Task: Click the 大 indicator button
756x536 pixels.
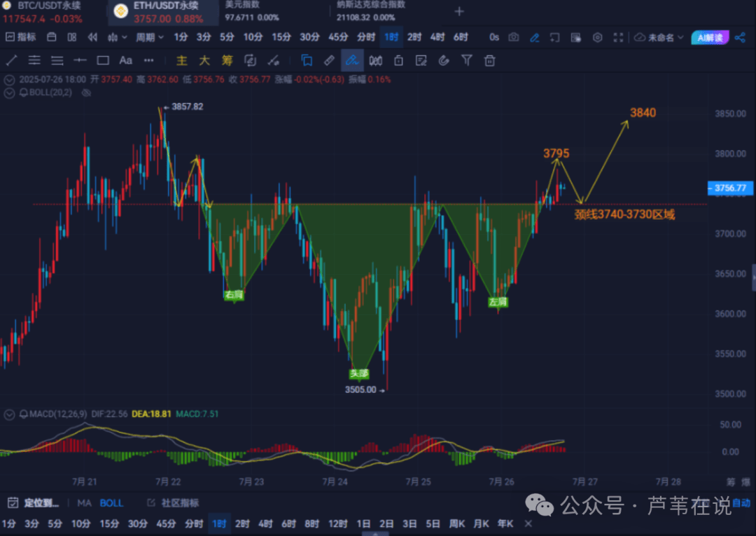Action: pyautogui.click(x=204, y=60)
